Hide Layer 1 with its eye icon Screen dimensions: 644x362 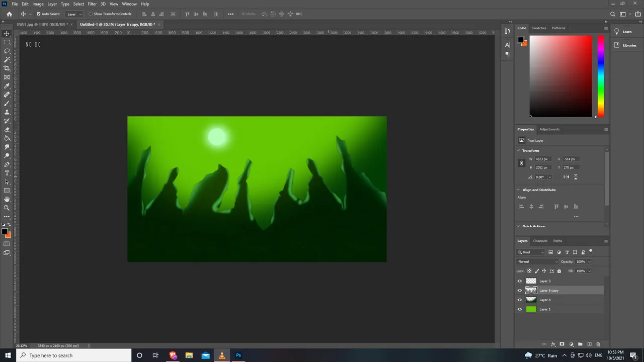coord(520,309)
